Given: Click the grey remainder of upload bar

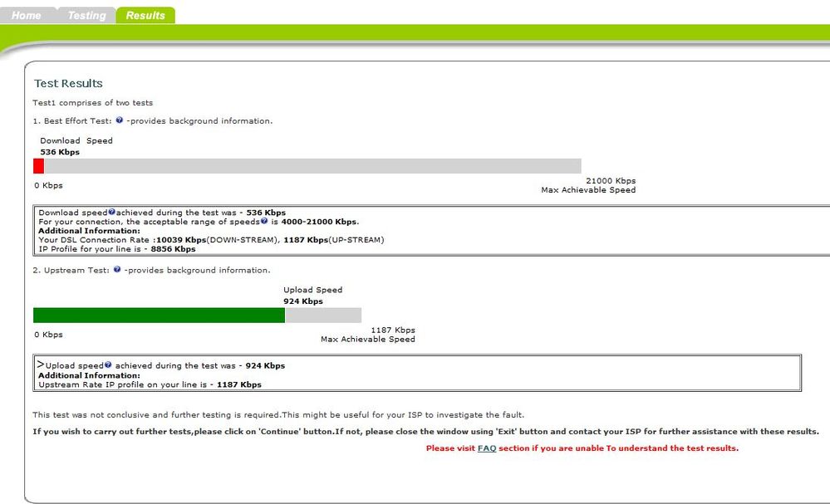Looking at the screenshot, I should coord(323,316).
